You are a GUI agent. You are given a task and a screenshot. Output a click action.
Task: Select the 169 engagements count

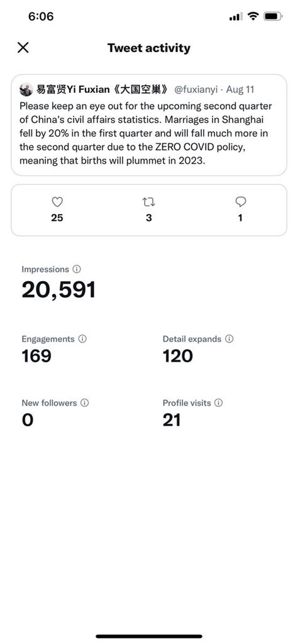(x=36, y=356)
